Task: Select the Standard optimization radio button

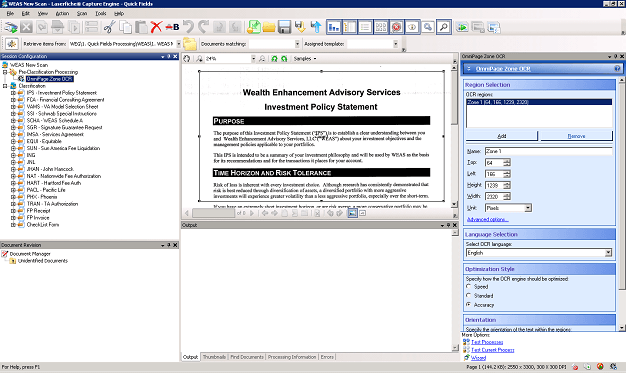Action: [x=469, y=296]
